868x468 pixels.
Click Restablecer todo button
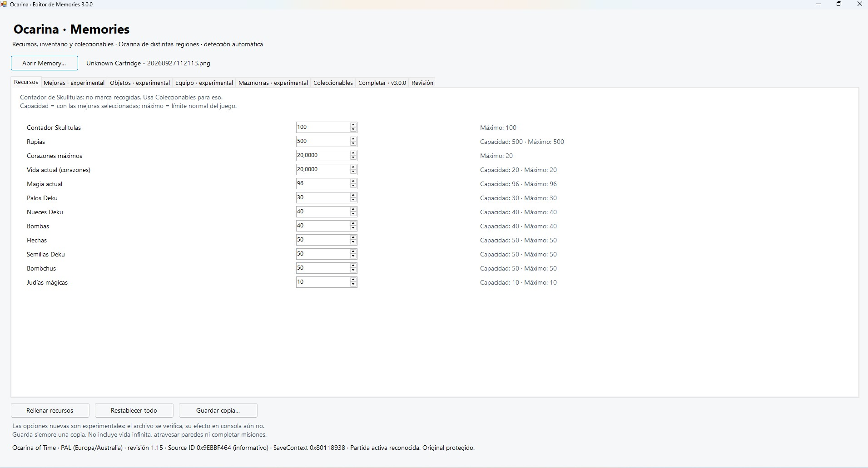point(134,410)
